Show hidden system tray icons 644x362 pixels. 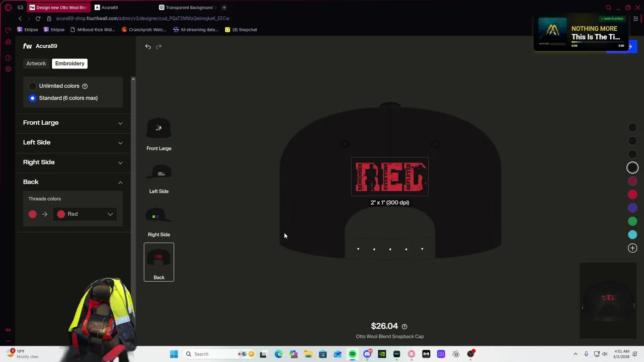coord(576,354)
